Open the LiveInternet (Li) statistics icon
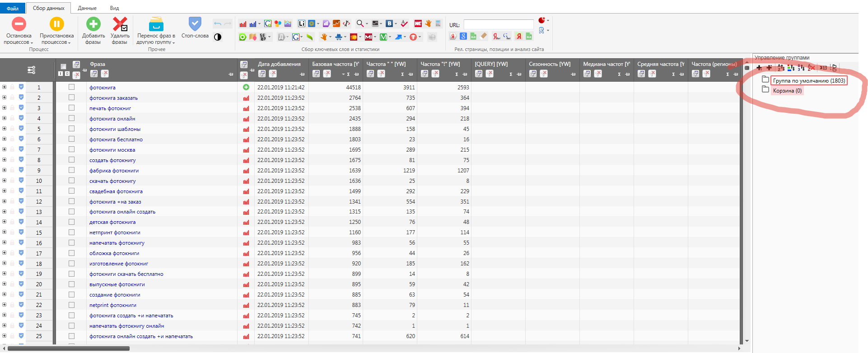The image size is (868, 353). [302, 23]
